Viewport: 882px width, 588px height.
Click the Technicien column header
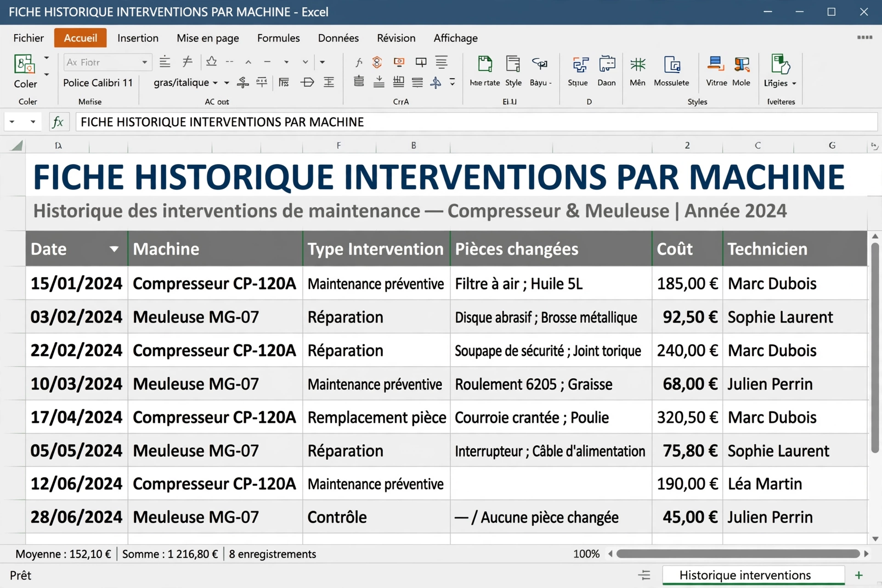click(x=795, y=249)
